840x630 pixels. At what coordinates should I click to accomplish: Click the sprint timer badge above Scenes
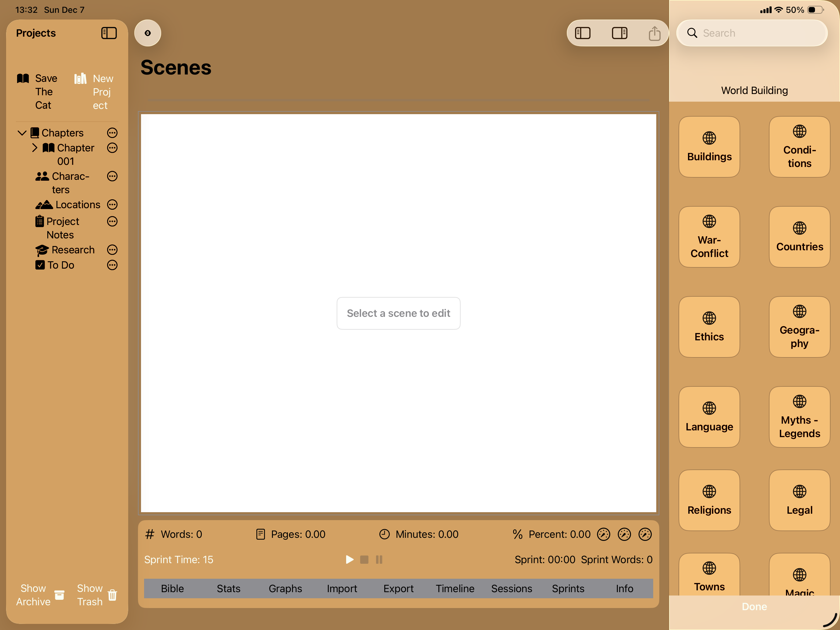click(147, 33)
